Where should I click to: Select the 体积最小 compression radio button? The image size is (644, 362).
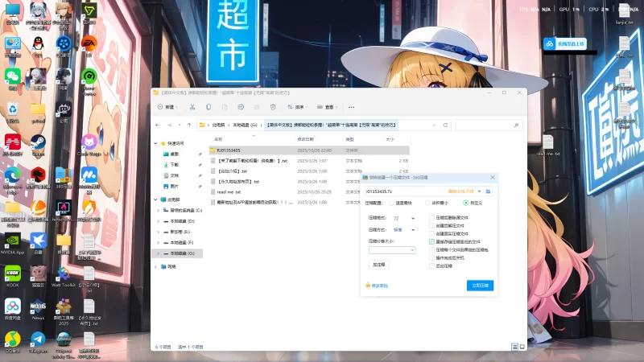pyautogui.click(x=427, y=203)
